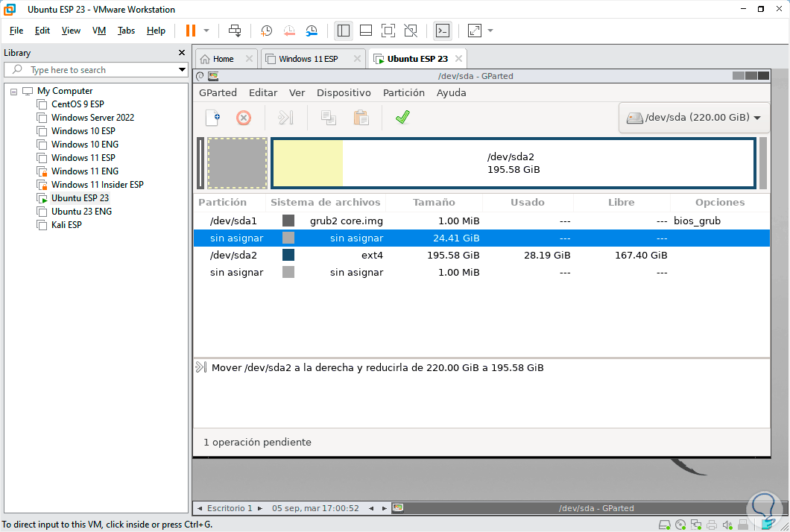Enter full screen mode
The width and height of the screenshot is (790, 532).
pyautogui.click(x=388, y=31)
